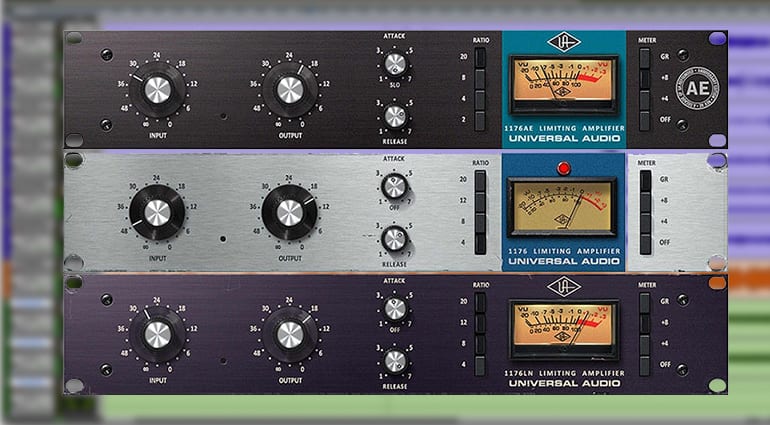Set silver 1176 meter to +8

click(645, 201)
